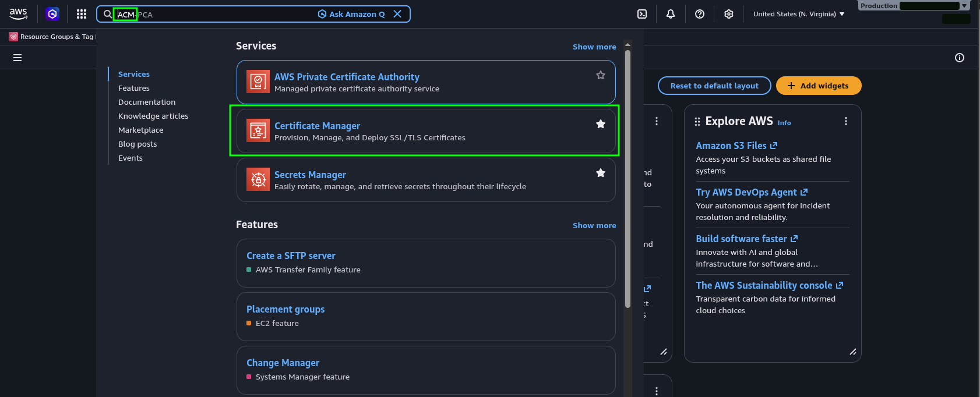This screenshot has width=980, height=397.
Task: Open the Amazon S3 Files link
Action: click(x=736, y=146)
